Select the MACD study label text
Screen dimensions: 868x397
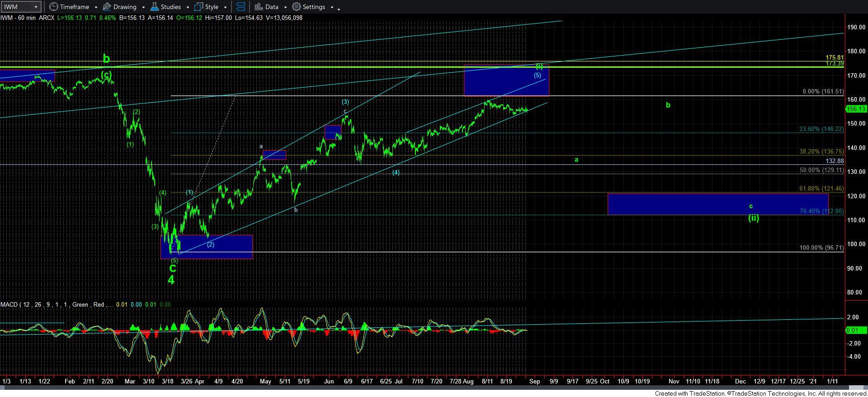[x=57, y=305]
